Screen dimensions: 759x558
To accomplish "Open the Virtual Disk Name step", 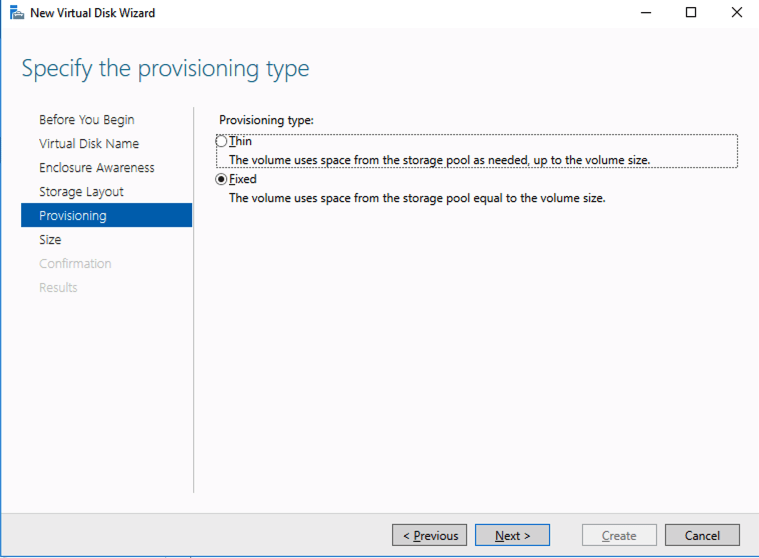I will pos(89,144).
